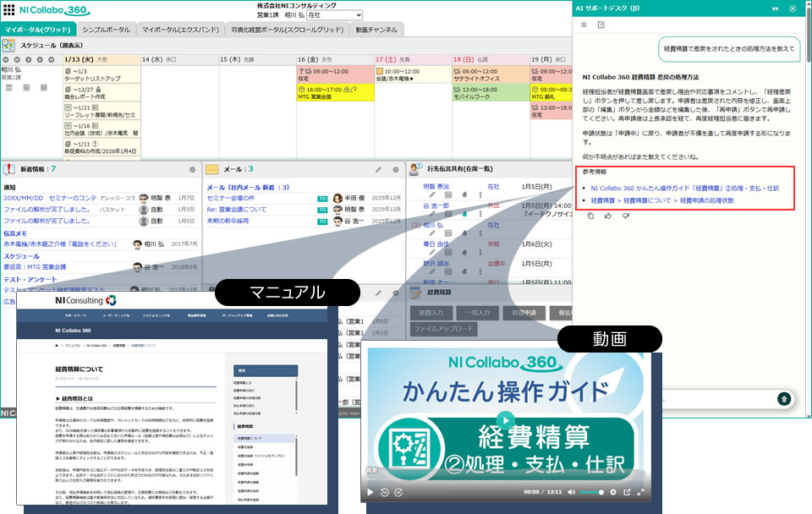Screen dimensions: 812x514
Task: Open the かんたん操作ガイド「経費精算」 reference link
Action: pyautogui.click(x=684, y=189)
